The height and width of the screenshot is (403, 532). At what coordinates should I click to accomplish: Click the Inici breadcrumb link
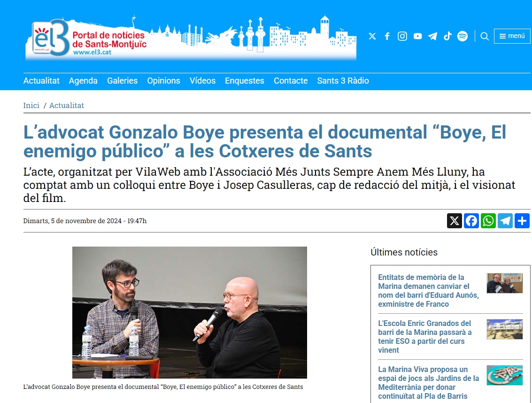click(31, 105)
